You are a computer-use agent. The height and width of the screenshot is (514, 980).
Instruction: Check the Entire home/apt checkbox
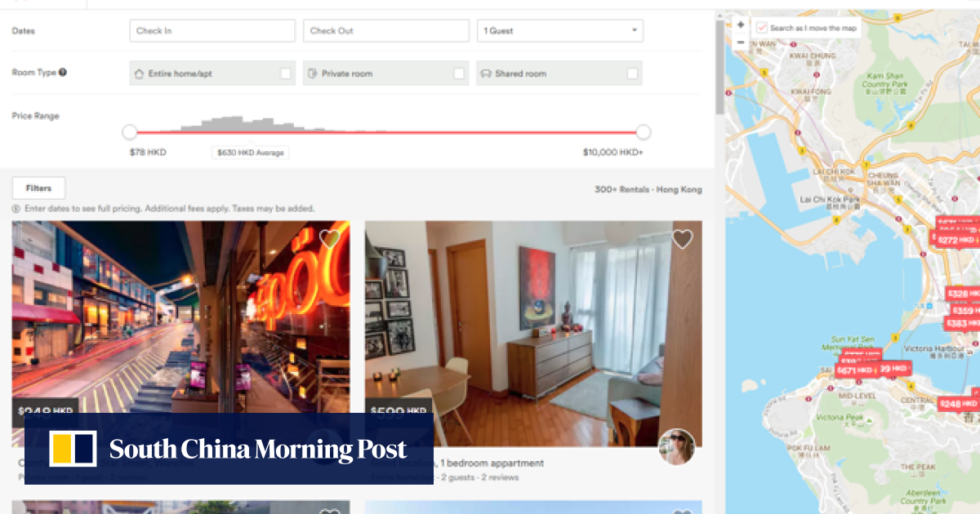(x=286, y=73)
